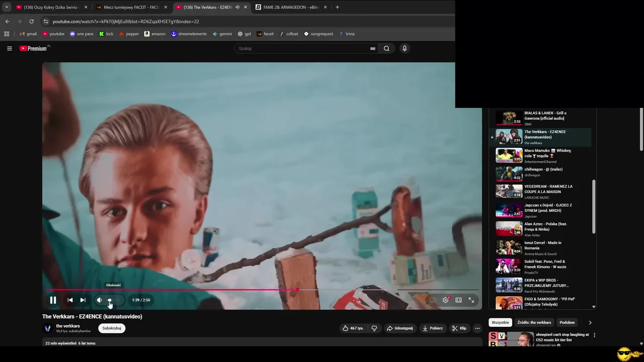Go to YouTube Premium home via the logo
644x362 pixels.
(34, 48)
